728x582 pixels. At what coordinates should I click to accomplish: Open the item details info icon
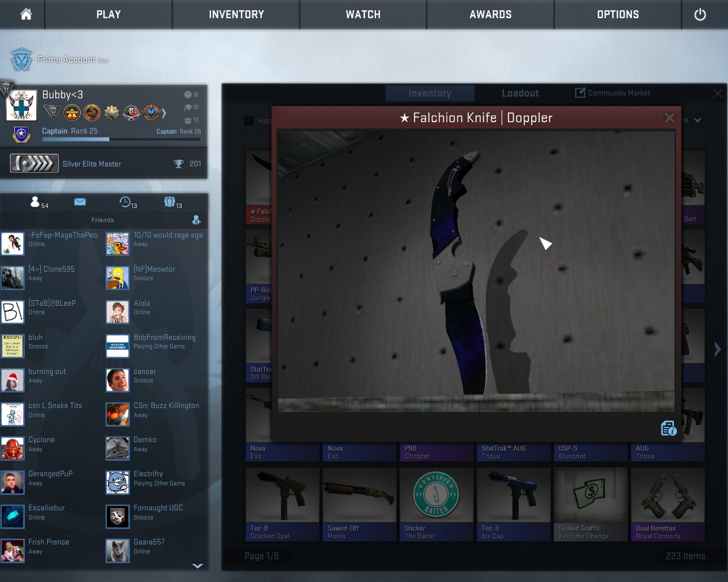pos(669,428)
